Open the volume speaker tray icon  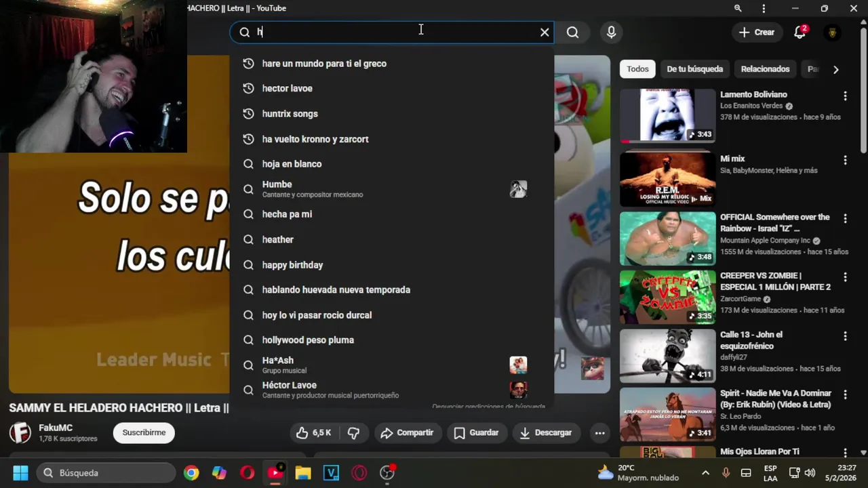(810, 472)
